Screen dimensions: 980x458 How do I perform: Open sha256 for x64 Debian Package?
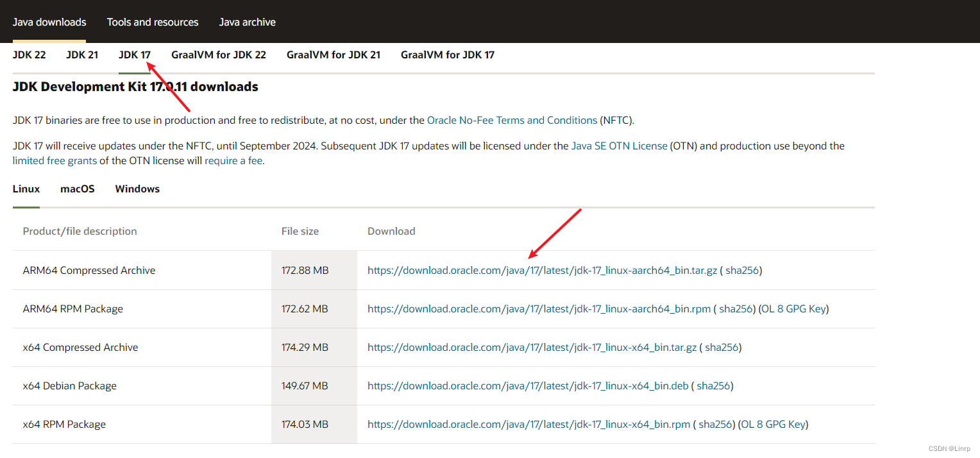pyautogui.click(x=714, y=386)
